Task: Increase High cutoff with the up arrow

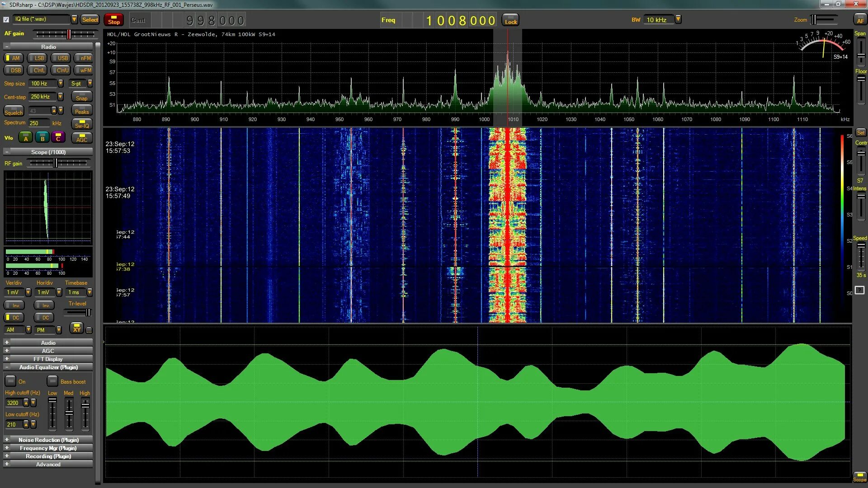Action: tap(26, 403)
